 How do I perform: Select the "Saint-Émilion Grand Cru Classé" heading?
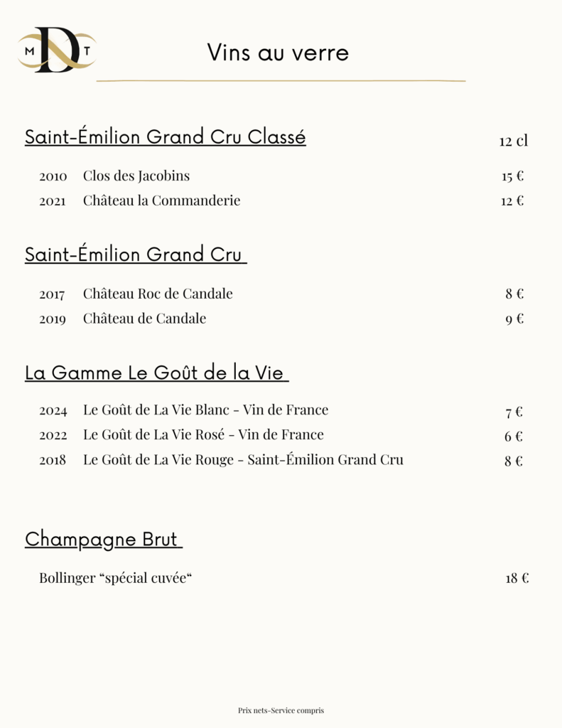pos(165,136)
